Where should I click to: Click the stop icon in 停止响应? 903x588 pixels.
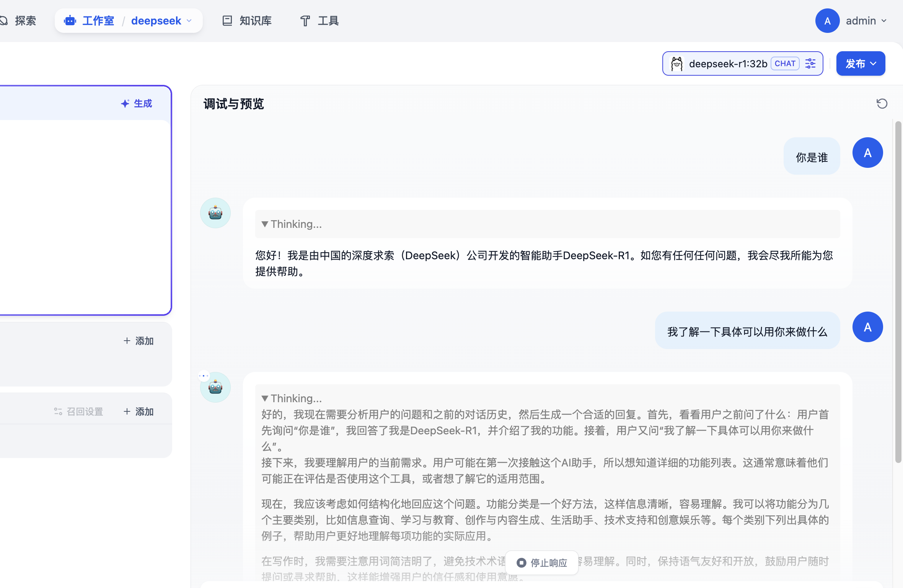pos(521,563)
